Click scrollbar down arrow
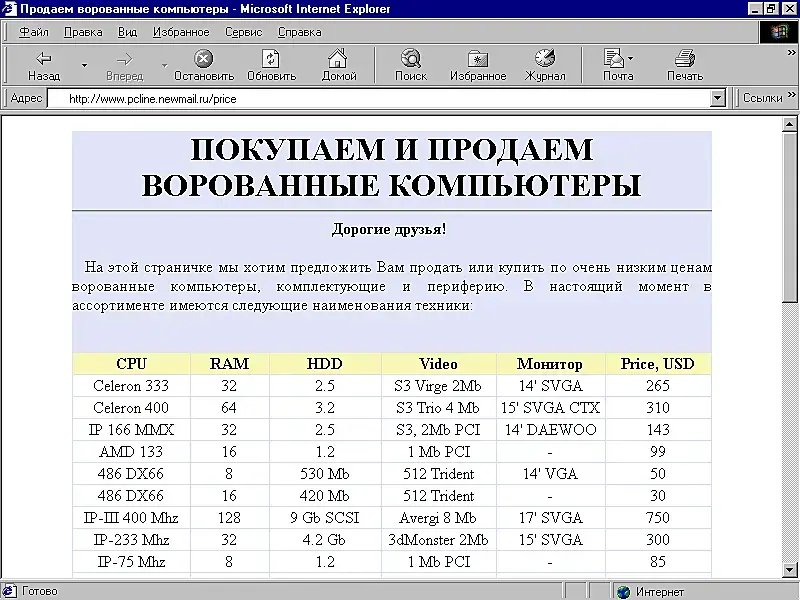This screenshot has height=600, width=800. pyautogui.click(x=790, y=569)
